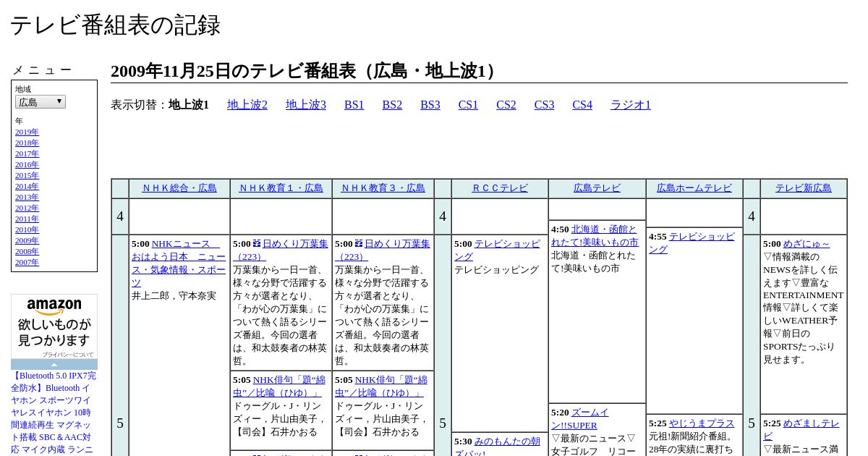The width and height of the screenshot is (868, 456).
Task: Open the ＮＨＫ総合・広島 channel header
Action: pos(179,188)
